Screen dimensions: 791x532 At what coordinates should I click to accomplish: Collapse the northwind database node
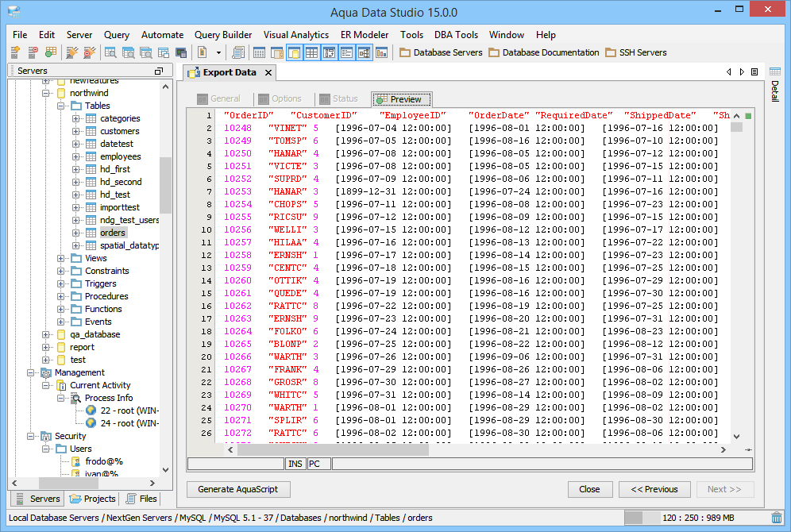(45, 93)
